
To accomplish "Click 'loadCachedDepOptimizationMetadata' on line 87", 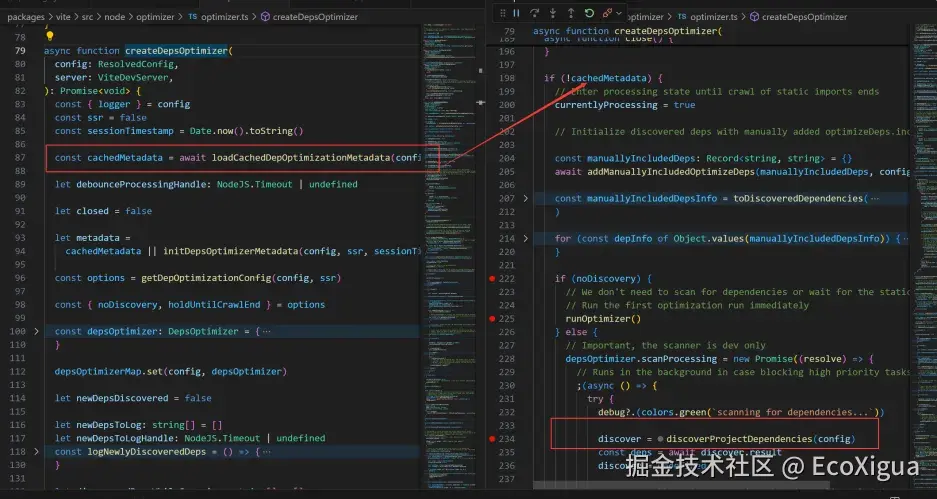I will point(301,158).
